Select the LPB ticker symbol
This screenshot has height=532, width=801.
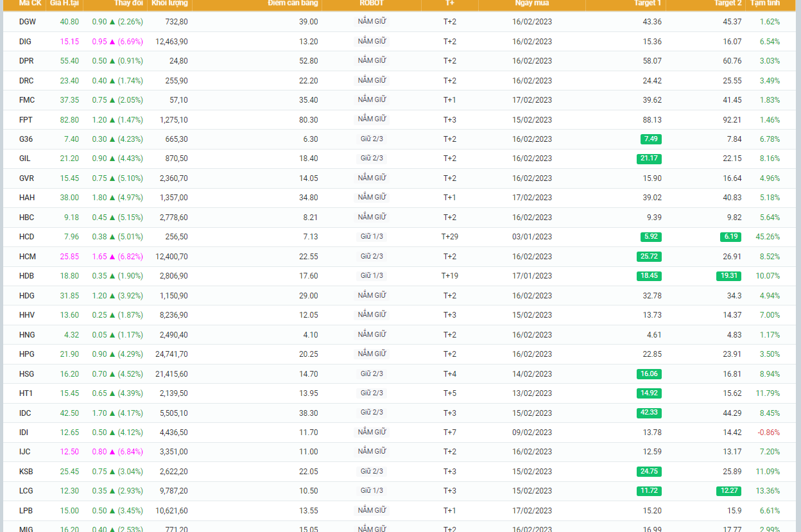pos(26,511)
